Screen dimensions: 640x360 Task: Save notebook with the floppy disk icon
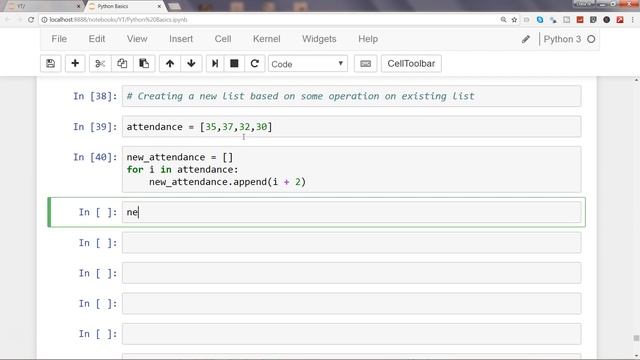coord(51,64)
